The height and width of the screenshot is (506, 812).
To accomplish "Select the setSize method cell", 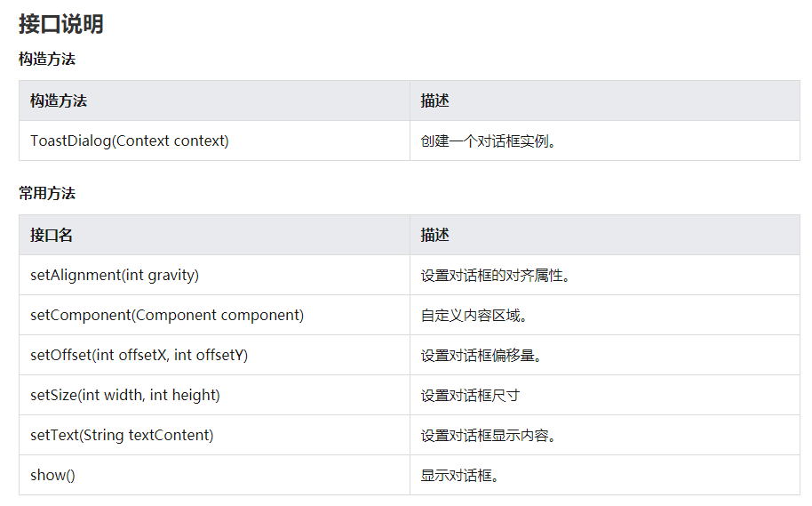I will pyautogui.click(x=125, y=395).
